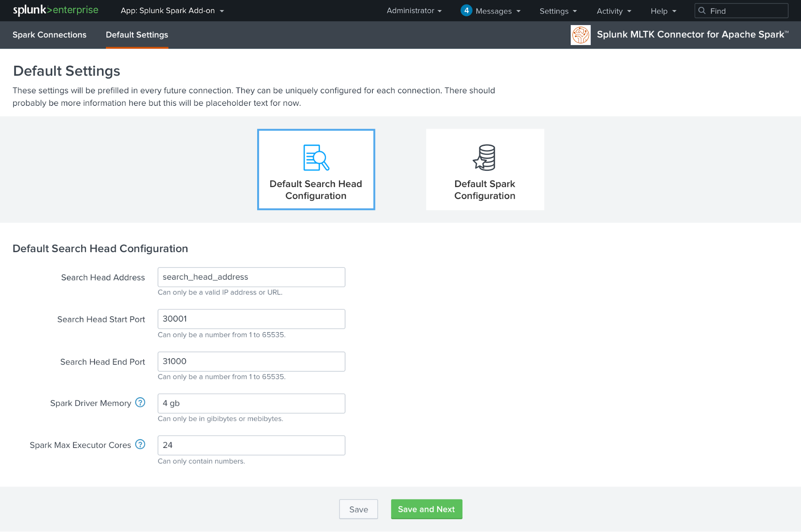The height and width of the screenshot is (532, 801).
Task: Open Spark Max Executor Cores help icon
Action: tap(140, 445)
